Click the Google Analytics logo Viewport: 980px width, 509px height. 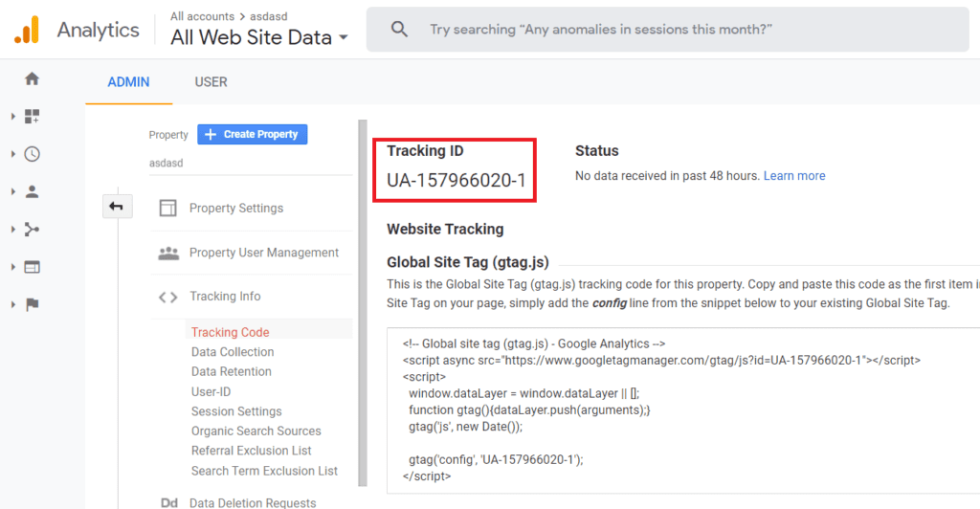[x=27, y=30]
